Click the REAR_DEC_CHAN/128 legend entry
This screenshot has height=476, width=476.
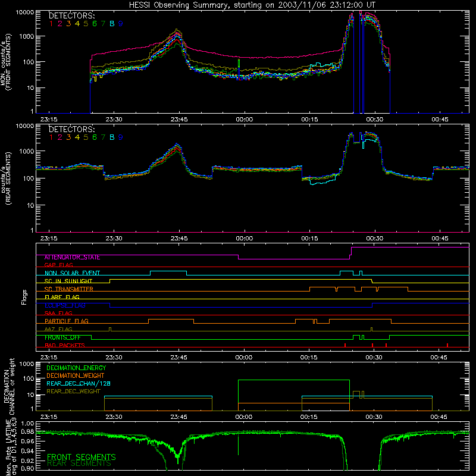tap(79, 383)
